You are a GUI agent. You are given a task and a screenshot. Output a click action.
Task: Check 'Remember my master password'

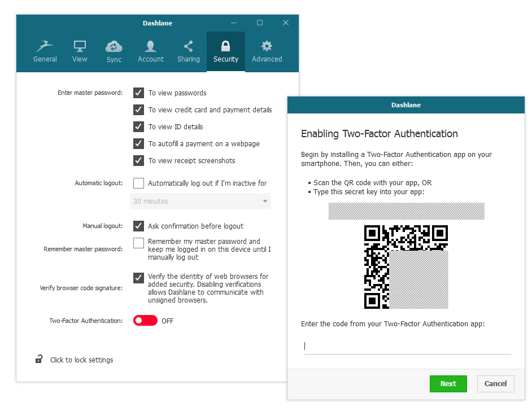pos(138,243)
